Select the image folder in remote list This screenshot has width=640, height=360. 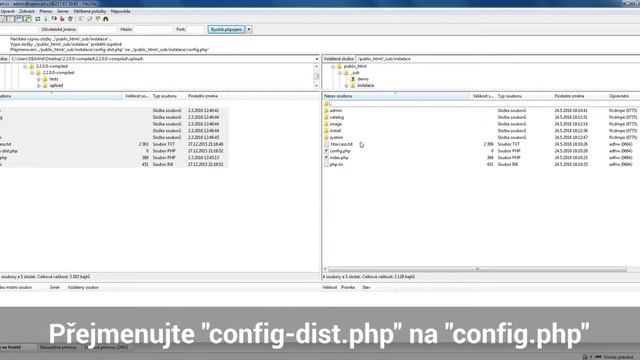pos(336,124)
